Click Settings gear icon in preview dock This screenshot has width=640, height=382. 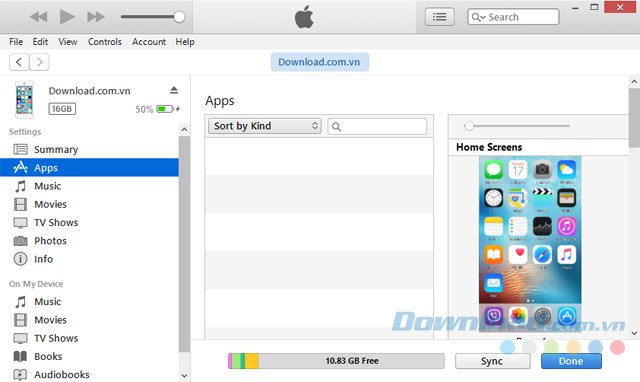point(542,315)
